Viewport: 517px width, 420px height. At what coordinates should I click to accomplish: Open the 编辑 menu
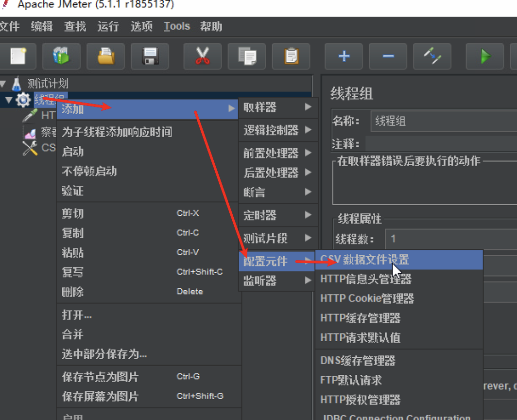coord(42,26)
